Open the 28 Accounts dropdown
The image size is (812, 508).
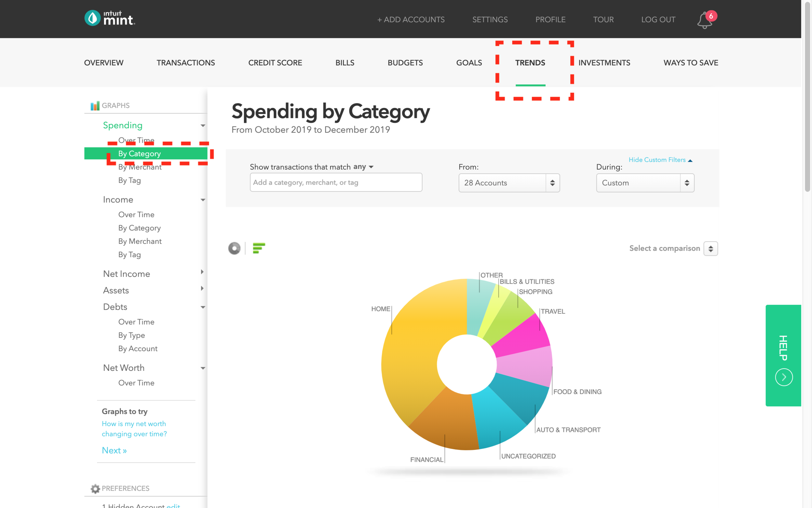point(509,183)
